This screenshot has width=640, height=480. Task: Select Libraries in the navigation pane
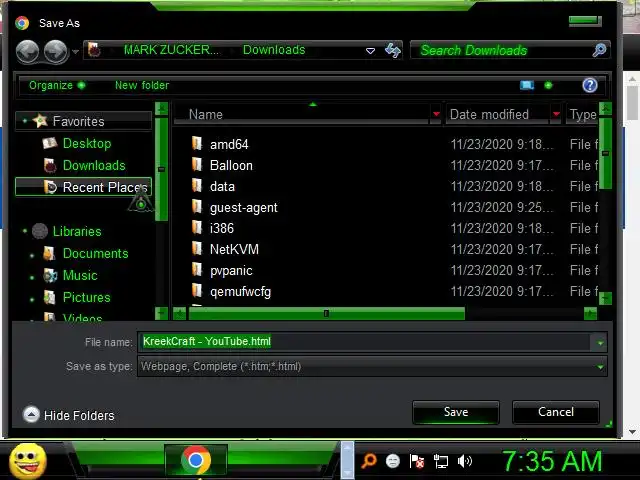[x=77, y=231]
